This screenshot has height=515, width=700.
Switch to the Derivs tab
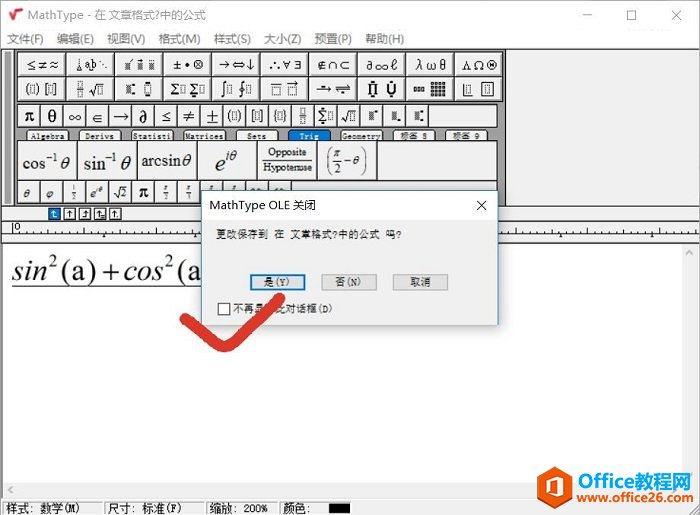pos(100,136)
